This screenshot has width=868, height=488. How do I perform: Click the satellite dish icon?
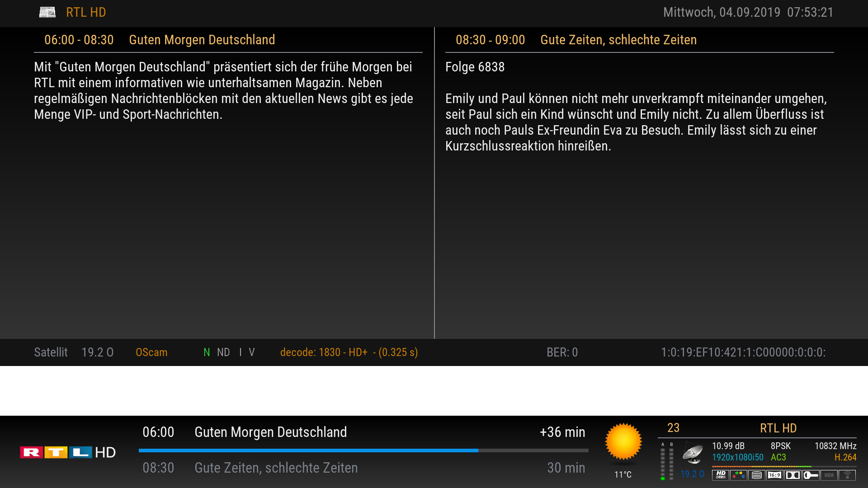click(693, 453)
